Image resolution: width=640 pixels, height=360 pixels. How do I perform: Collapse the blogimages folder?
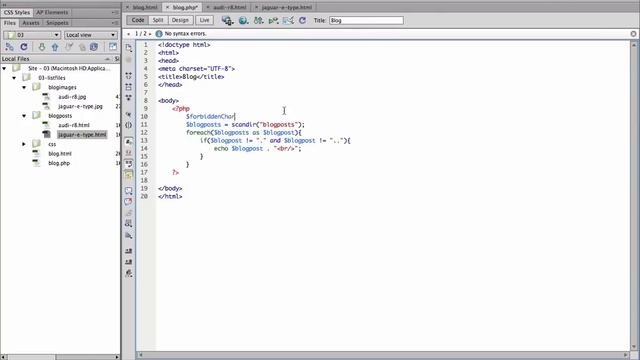[24, 87]
